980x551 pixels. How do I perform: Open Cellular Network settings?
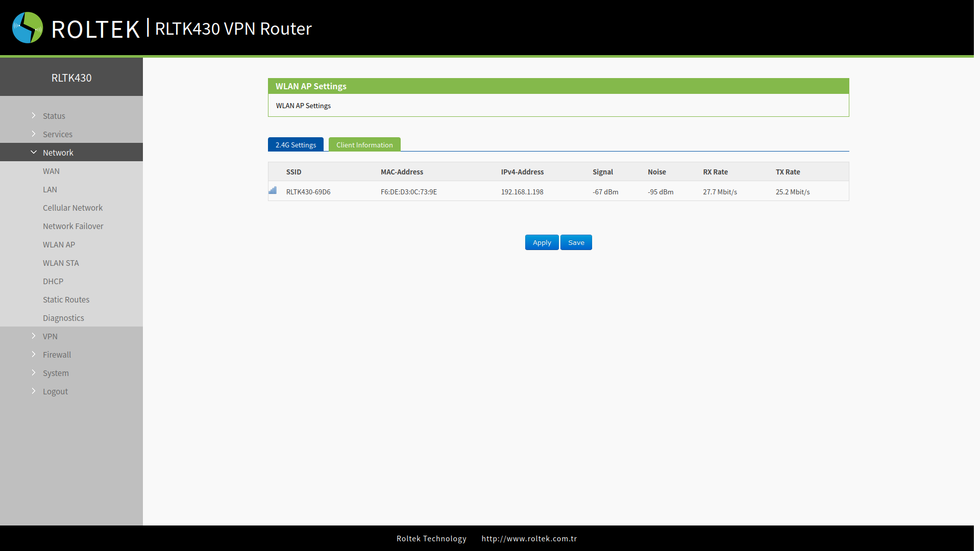click(72, 208)
